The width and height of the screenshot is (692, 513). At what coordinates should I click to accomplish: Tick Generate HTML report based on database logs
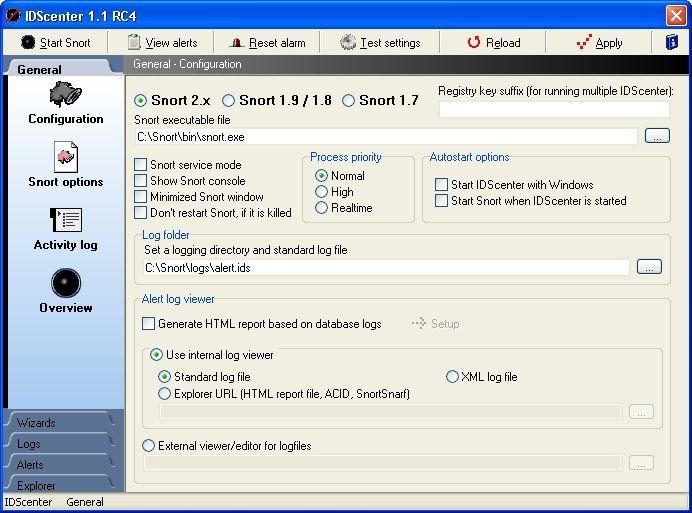pyautogui.click(x=148, y=324)
